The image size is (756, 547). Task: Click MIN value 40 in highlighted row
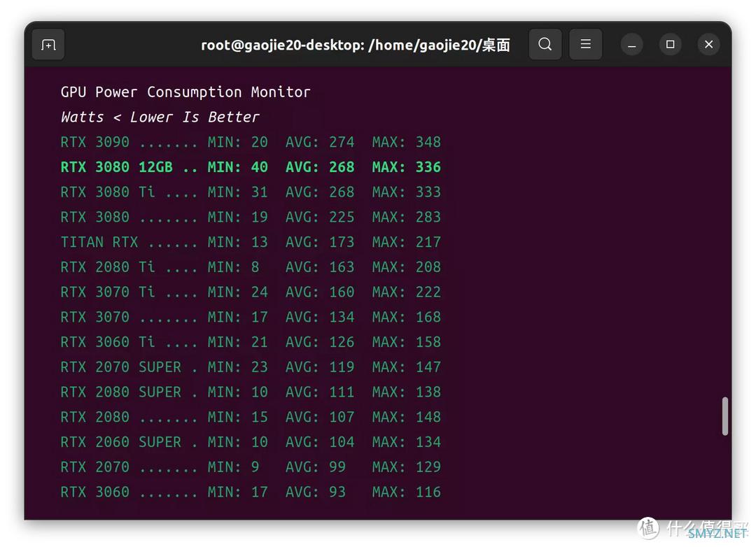pyautogui.click(x=260, y=167)
